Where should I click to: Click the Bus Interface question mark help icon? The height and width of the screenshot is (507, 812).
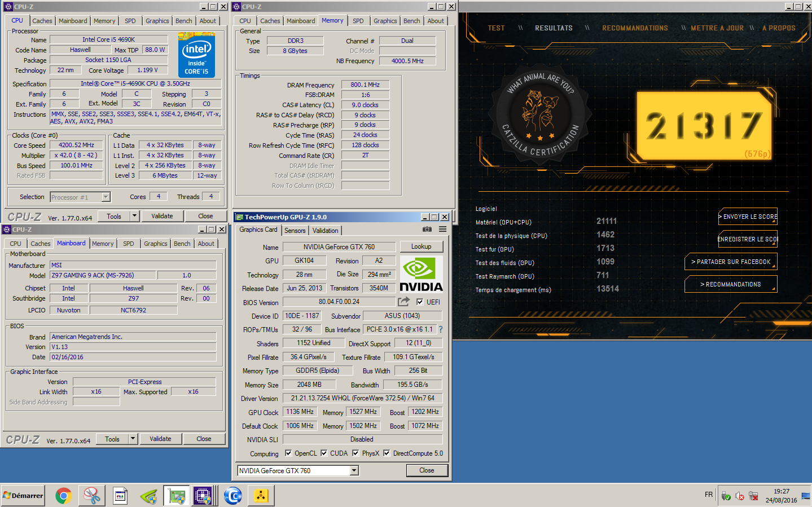pyautogui.click(x=441, y=329)
